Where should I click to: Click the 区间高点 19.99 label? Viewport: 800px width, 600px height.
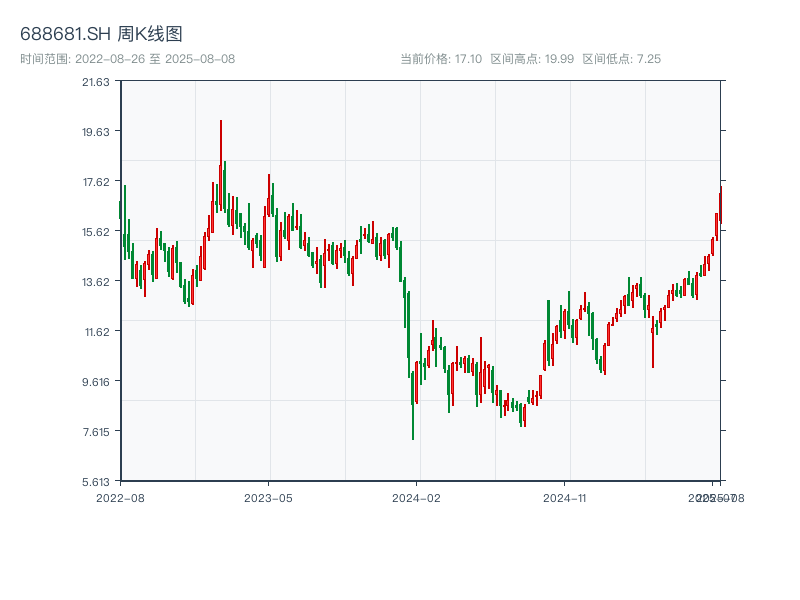point(532,59)
